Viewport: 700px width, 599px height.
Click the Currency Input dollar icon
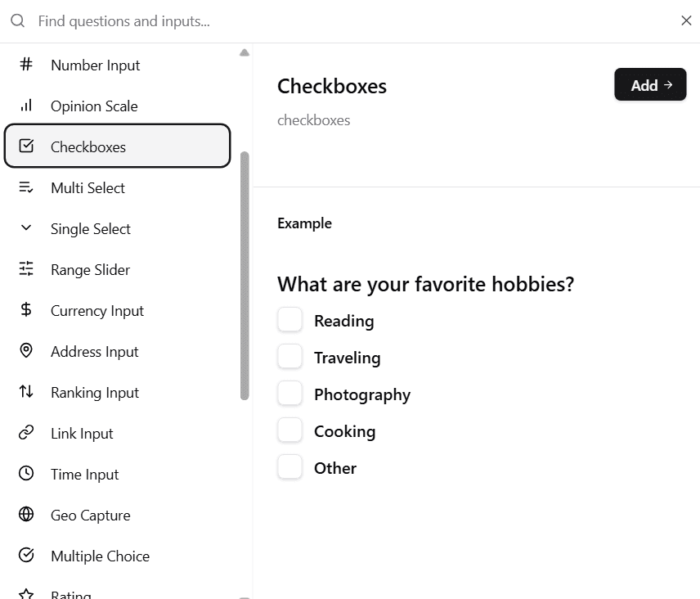[x=25, y=310]
